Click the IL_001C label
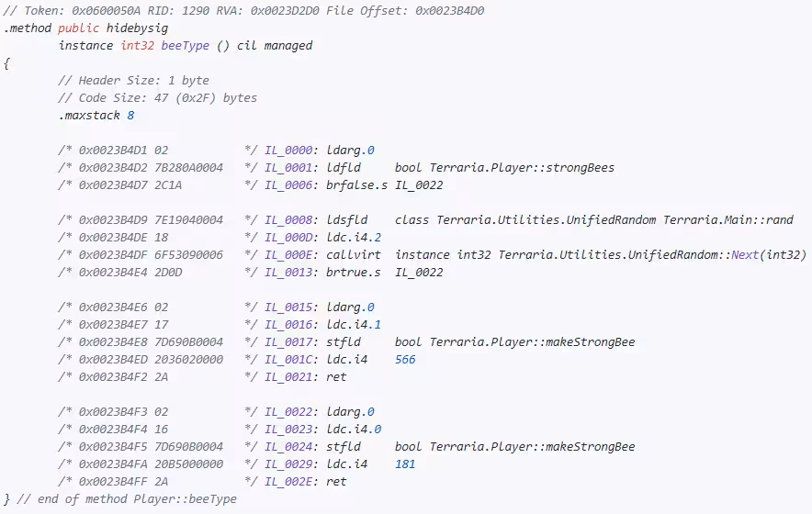This screenshot has width=812, height=514. [x=288, y=360]
